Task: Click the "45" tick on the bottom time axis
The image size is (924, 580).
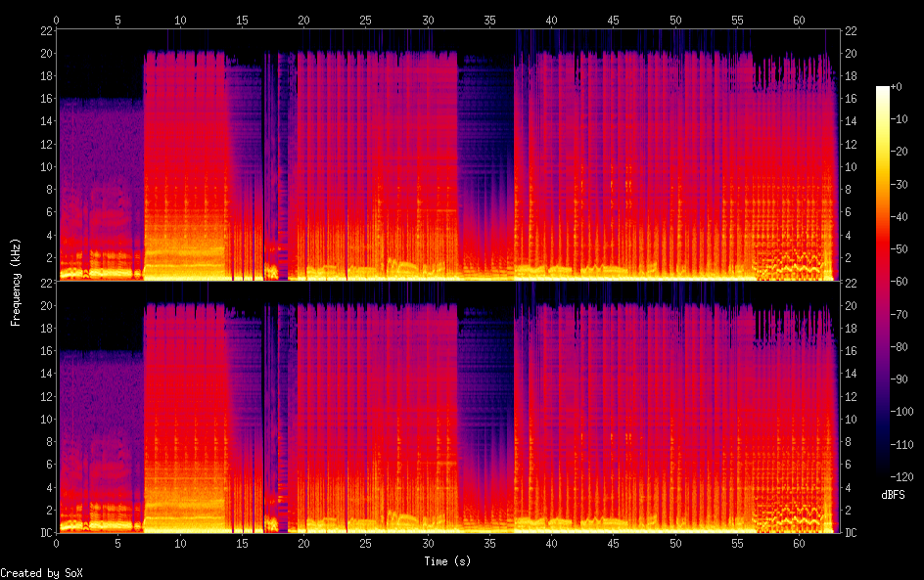Action: point(613,542)
